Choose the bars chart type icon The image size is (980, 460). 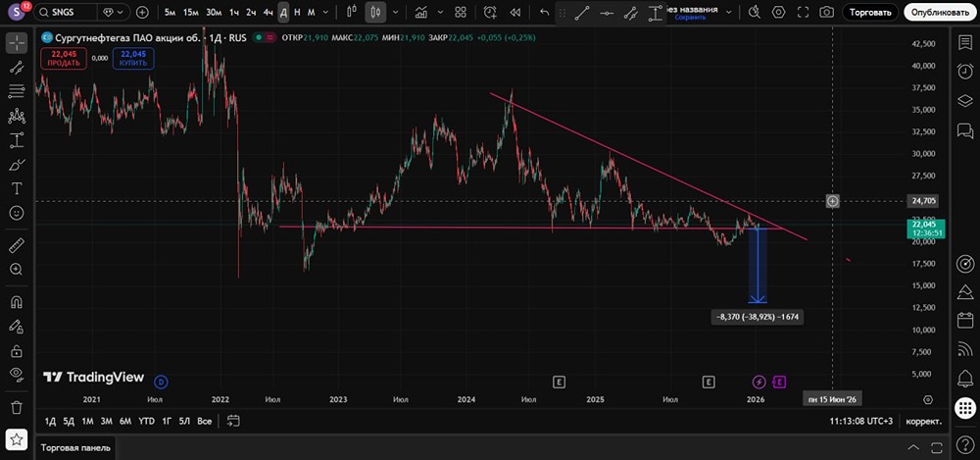coord(352,12)
